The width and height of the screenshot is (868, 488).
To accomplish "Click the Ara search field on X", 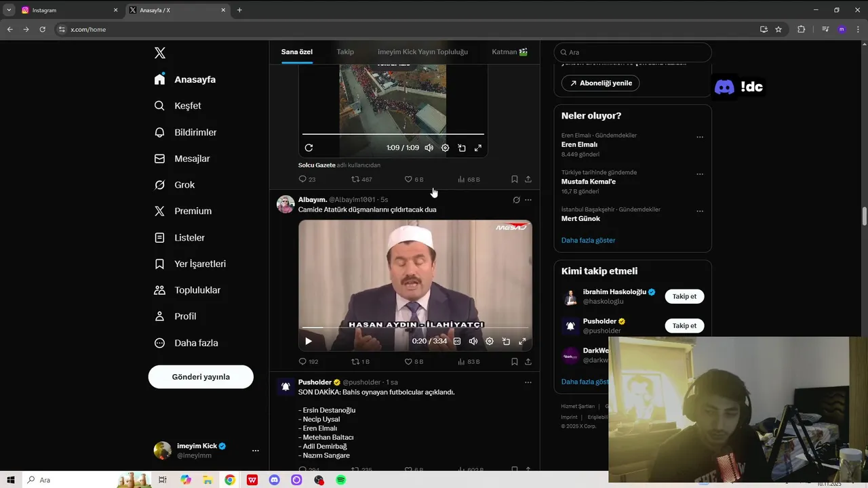I will (x=633, y=52).
